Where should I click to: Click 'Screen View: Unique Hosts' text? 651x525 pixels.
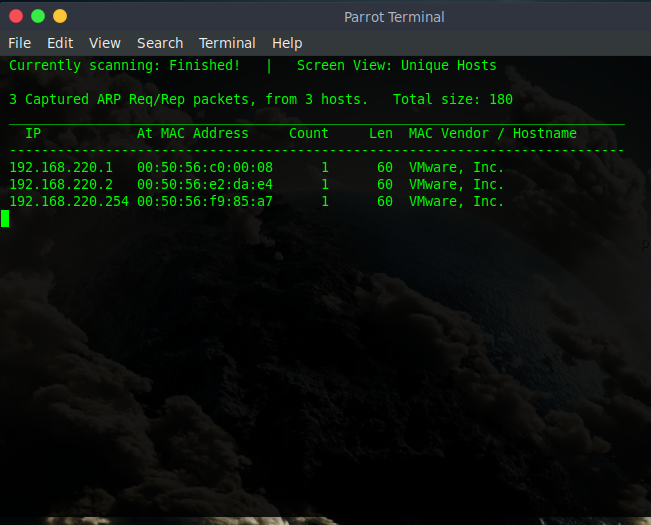click(x=396, y=66)
